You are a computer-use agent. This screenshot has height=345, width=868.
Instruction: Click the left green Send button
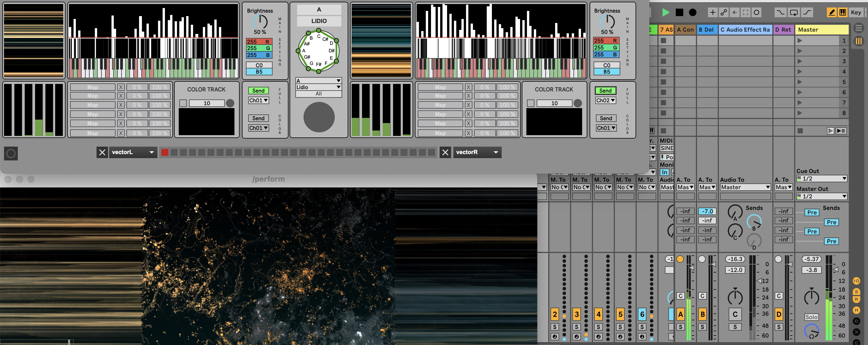258,91
